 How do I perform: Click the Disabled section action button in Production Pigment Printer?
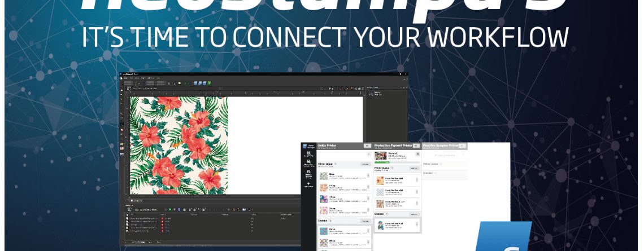414,214
